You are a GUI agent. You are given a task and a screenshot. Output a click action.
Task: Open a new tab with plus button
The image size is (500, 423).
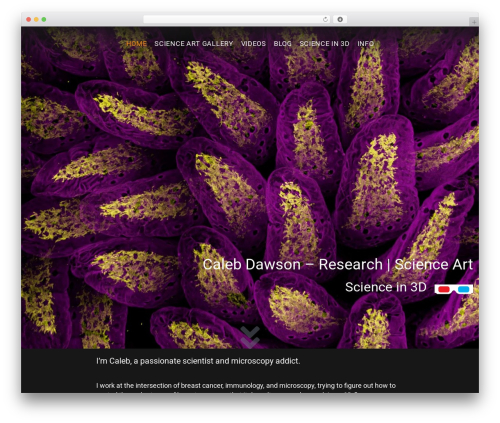click(474, 22)
